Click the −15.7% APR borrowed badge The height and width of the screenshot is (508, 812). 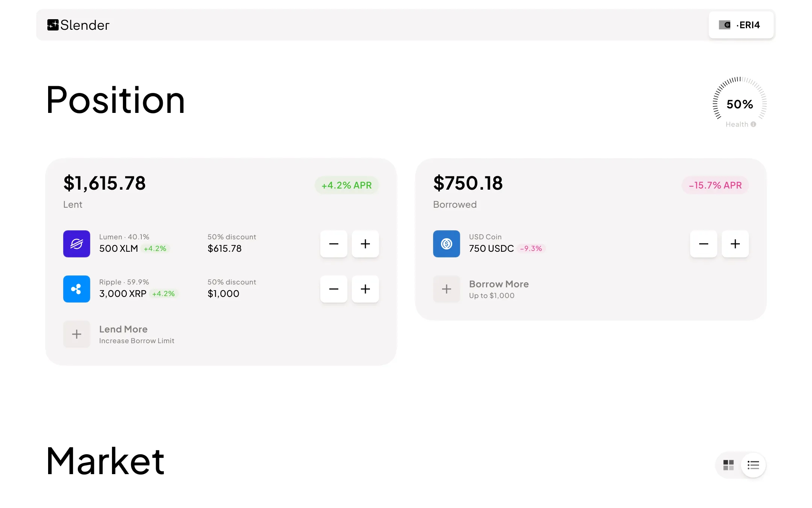click(715, 185)
